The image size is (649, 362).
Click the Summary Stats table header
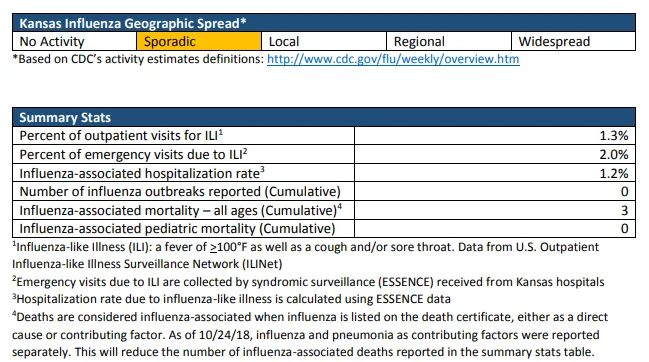click(x=324, y=117)
